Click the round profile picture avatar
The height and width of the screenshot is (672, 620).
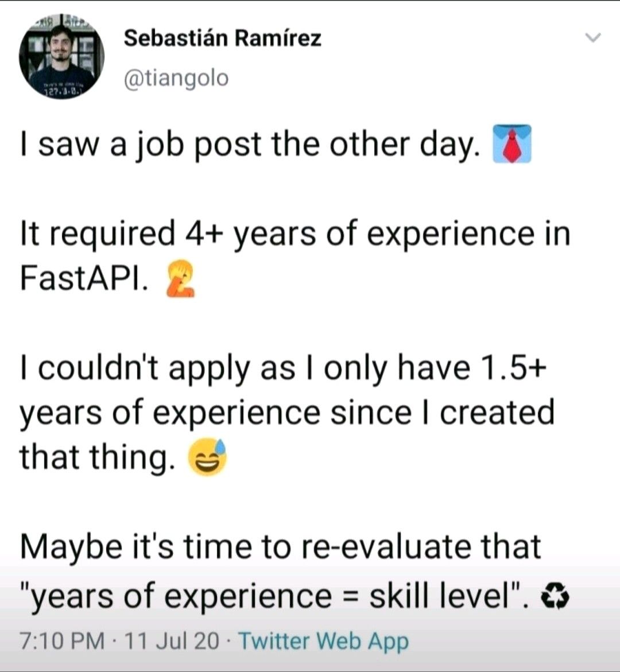(62, 56)
